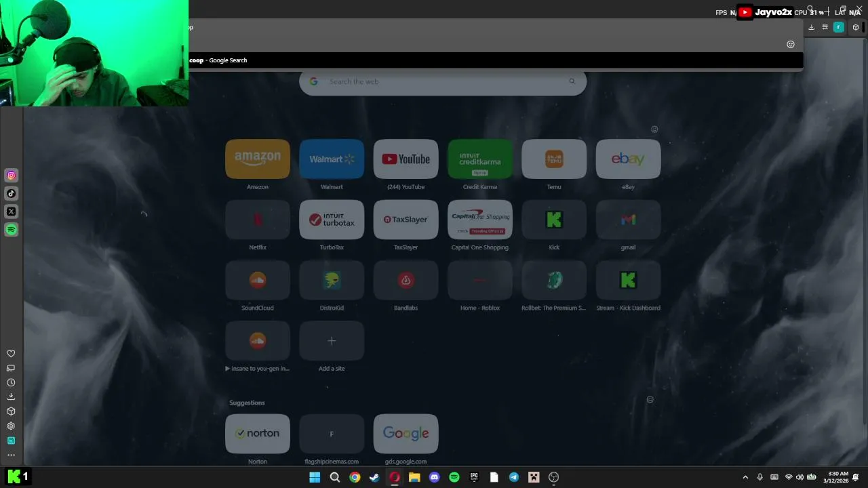Open the flagshipcinemas.com suggestion tile
This screenshot has width=868, height=488.
point(332,434)
